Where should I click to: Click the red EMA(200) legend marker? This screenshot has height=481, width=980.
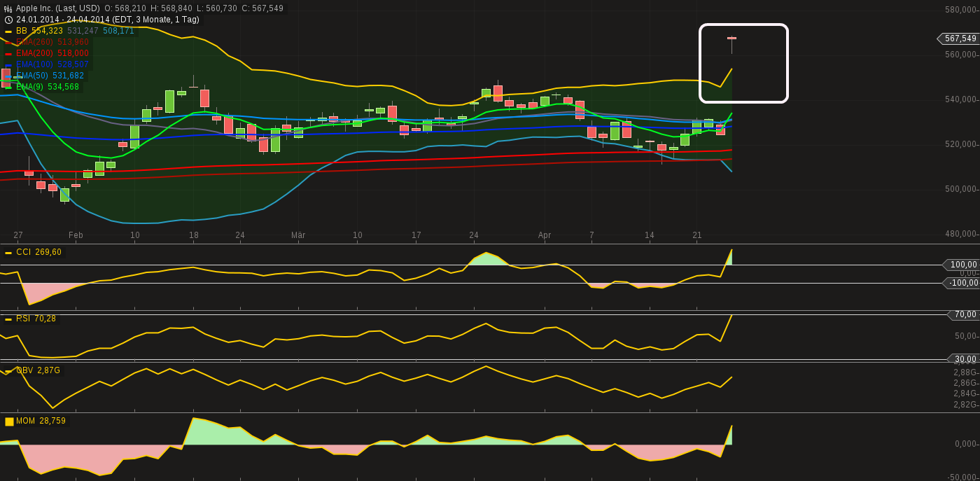[8, 53]
